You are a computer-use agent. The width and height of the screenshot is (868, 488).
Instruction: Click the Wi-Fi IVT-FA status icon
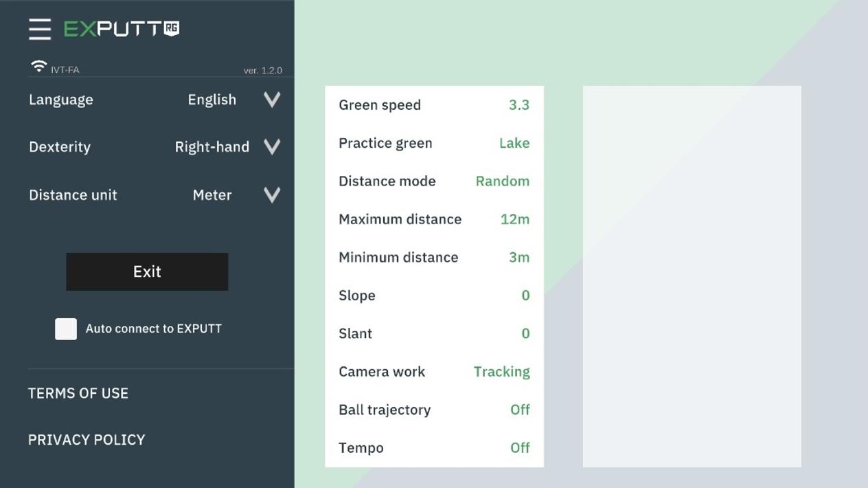point(38,66)
